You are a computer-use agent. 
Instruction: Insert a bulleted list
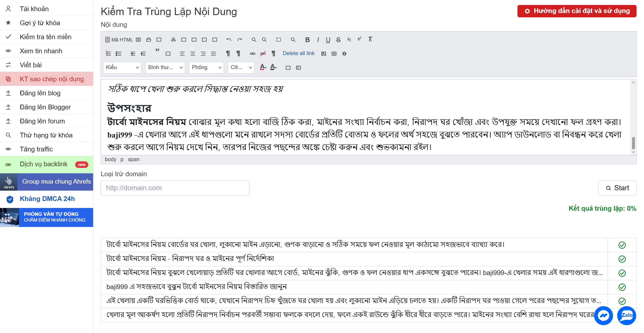click(x=118, y=53)
